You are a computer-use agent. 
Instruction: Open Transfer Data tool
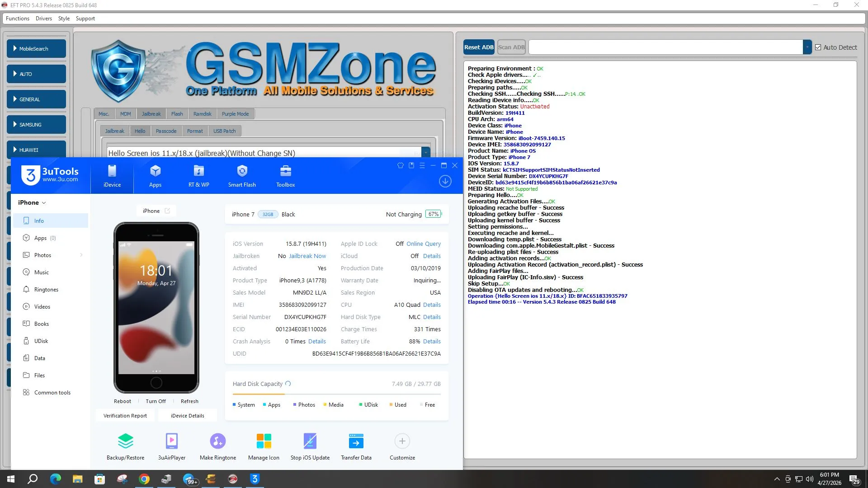coord(356,441)
